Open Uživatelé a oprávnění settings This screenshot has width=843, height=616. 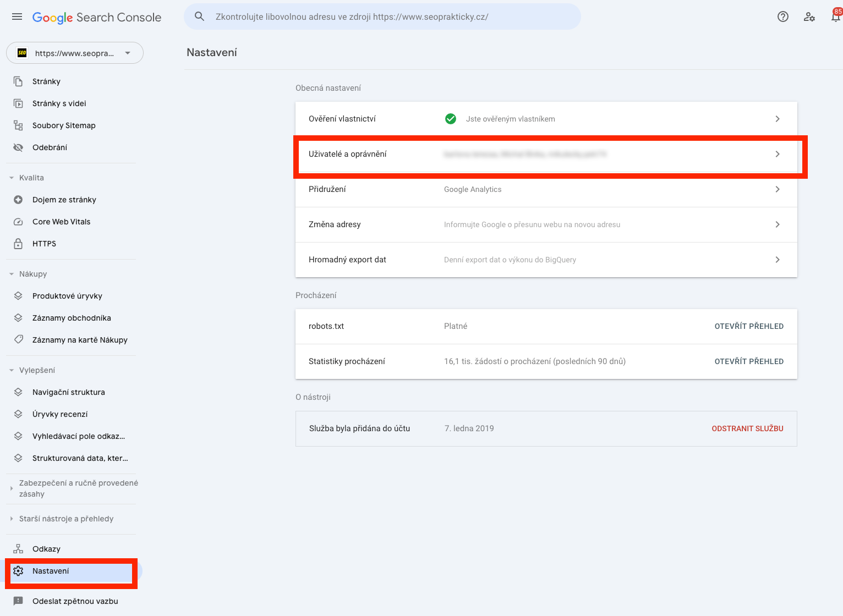click(546, 154)
